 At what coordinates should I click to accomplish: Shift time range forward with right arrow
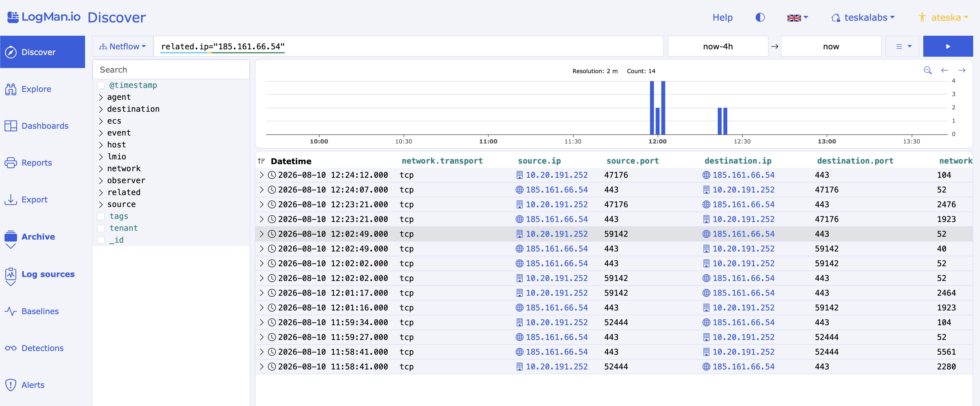962,70
